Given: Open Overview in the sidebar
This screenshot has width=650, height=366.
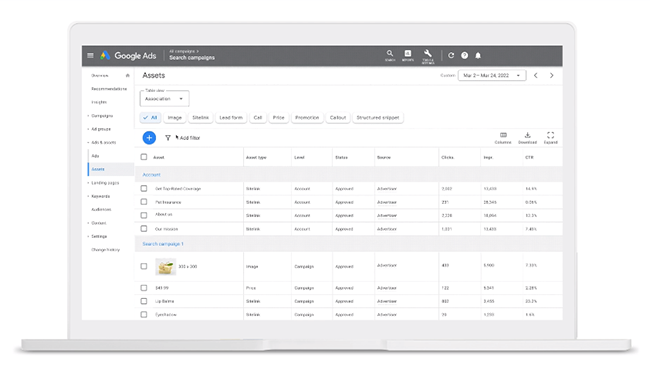Looking at the screenshot, I should click(x=100, y=75).
